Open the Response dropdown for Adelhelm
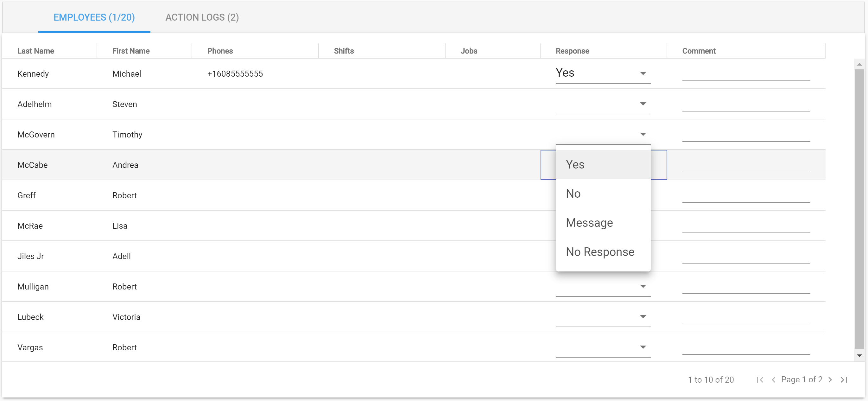The height and width of the screenshot is (401, 868). pyautogui.click(x=603, y=104)
